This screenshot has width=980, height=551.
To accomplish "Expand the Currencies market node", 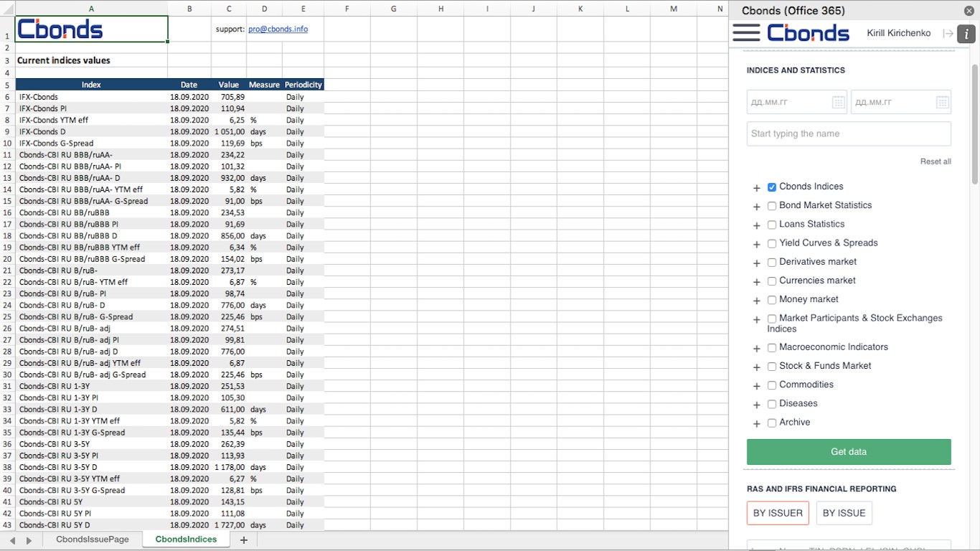I will click(756, 282).
